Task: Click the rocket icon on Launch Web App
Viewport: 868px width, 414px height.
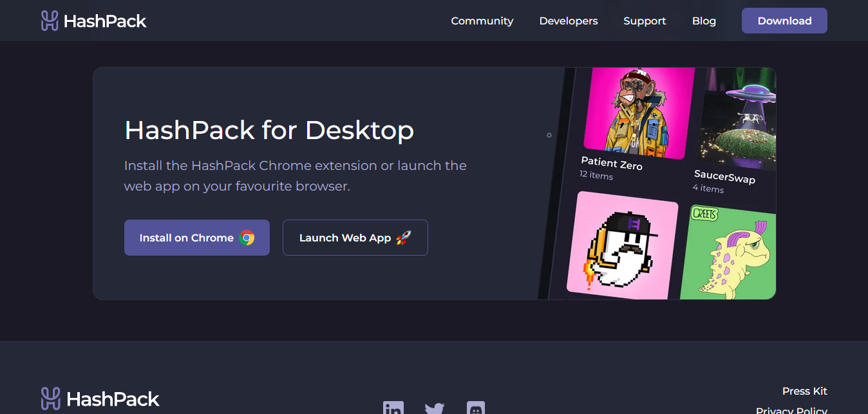Action: click(x=404, y=238)
